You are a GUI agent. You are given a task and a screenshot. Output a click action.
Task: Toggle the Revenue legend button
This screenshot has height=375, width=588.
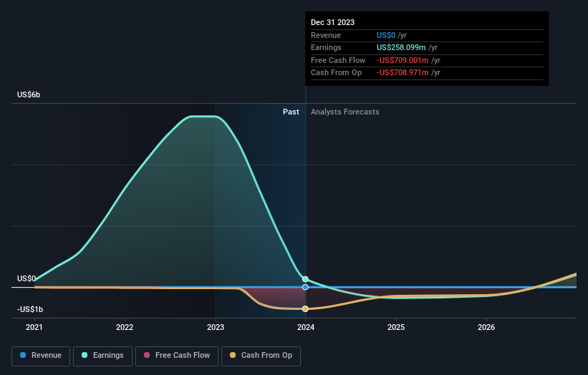41,356
